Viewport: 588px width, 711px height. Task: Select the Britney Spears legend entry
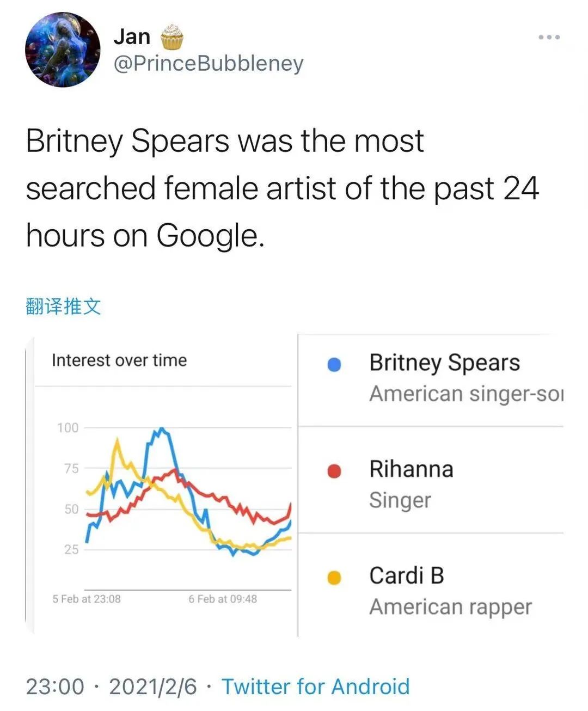pos(431,379)
